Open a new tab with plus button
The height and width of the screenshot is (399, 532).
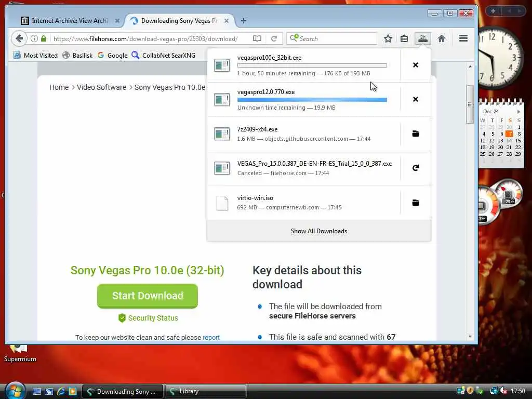pos(243,21)
